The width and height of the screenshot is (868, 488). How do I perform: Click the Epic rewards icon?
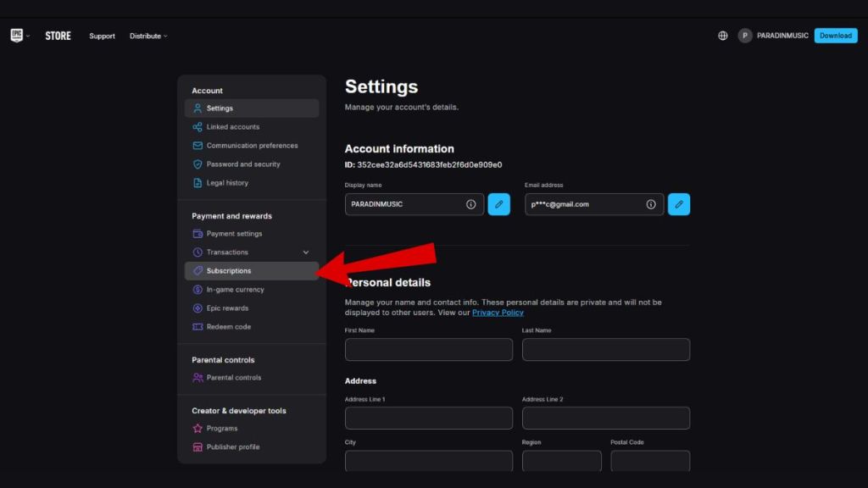tap(198, 308)
